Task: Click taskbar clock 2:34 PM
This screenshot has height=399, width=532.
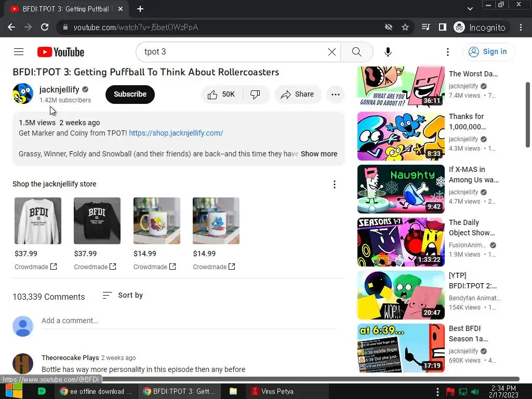Action: [503, 391]
